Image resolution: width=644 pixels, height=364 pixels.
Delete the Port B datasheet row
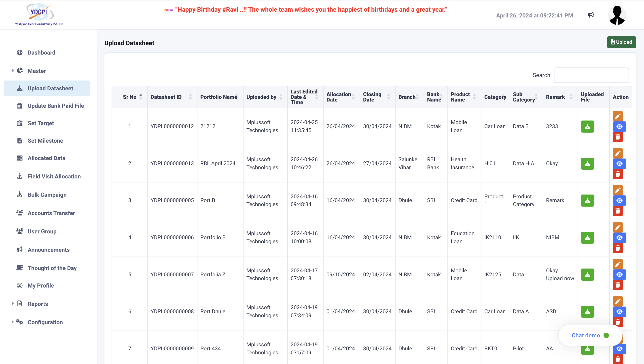[617, 211]
